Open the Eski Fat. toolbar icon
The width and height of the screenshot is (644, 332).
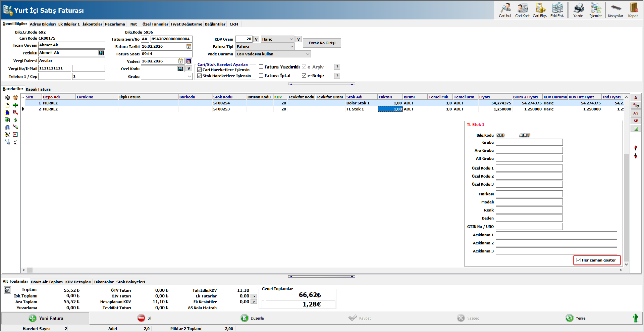557,8
